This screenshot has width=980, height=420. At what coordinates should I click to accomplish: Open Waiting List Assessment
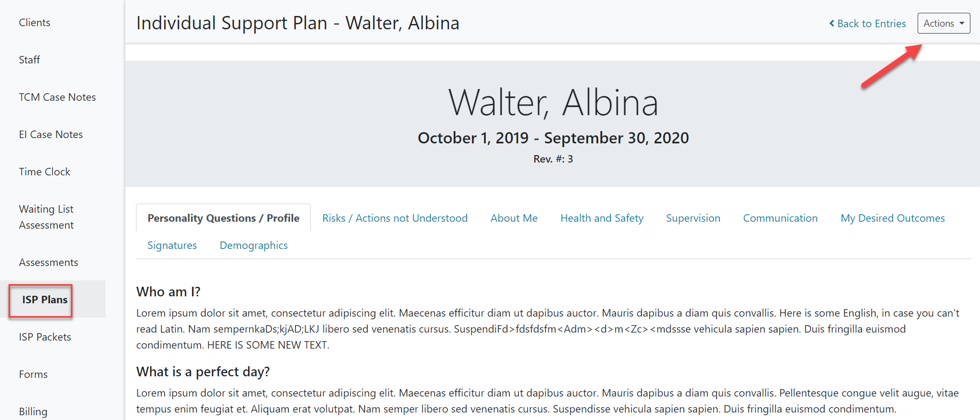46,217
